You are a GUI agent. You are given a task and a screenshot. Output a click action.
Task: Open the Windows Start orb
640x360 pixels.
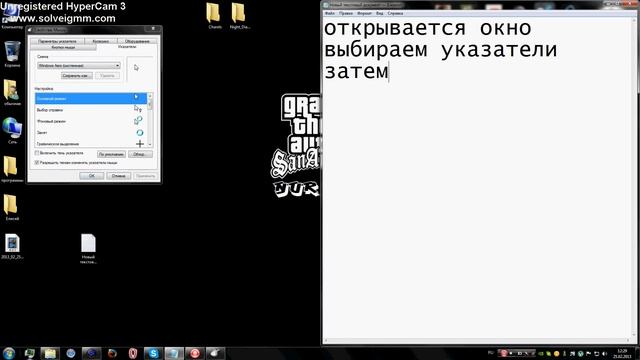click(x=9, y=353)
